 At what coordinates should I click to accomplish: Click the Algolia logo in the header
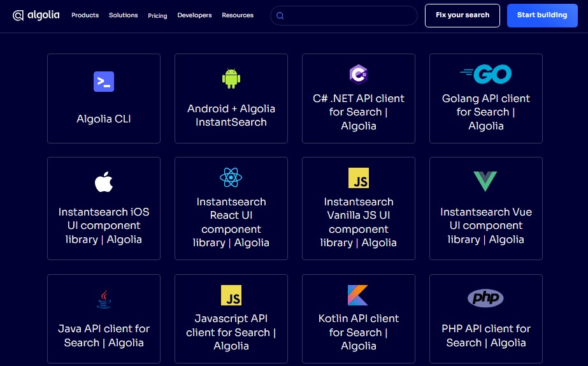coord(36,15)
